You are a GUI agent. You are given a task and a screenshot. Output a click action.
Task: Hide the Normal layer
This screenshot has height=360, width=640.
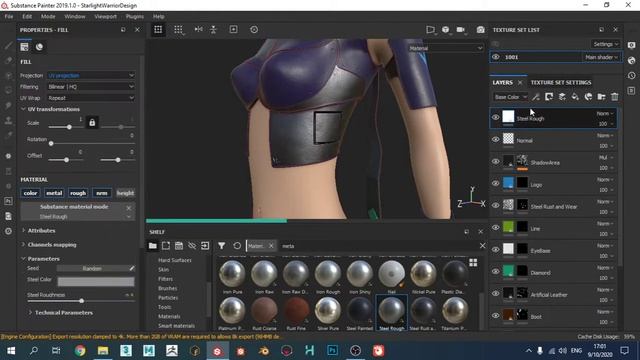(x=496, y=140)
